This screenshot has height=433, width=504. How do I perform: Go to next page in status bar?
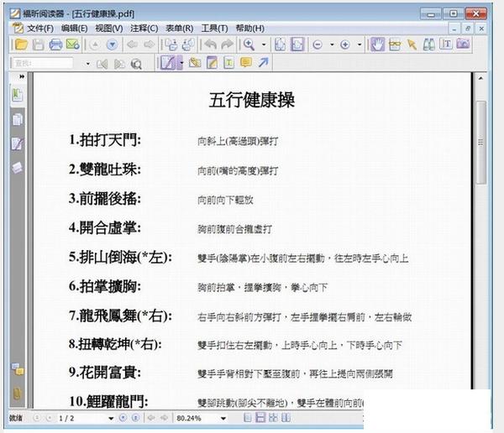pyautogui.click(x=123, y=418)
